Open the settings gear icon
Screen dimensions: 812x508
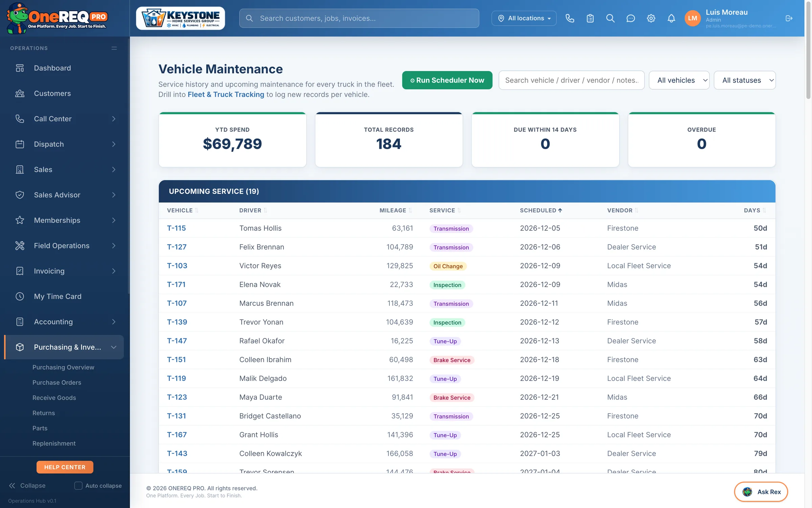pyautogui.click(x=651, y=18)
